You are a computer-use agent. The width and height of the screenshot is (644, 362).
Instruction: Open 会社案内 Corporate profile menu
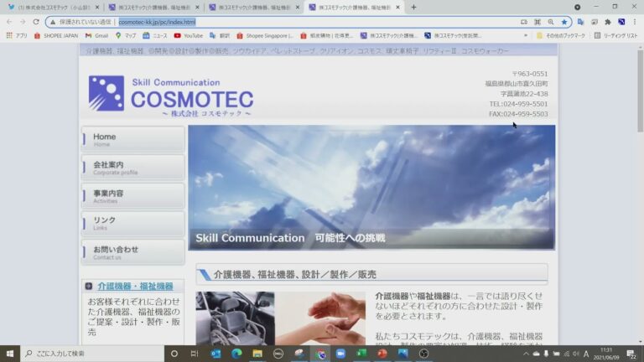(x=132, y=168)
